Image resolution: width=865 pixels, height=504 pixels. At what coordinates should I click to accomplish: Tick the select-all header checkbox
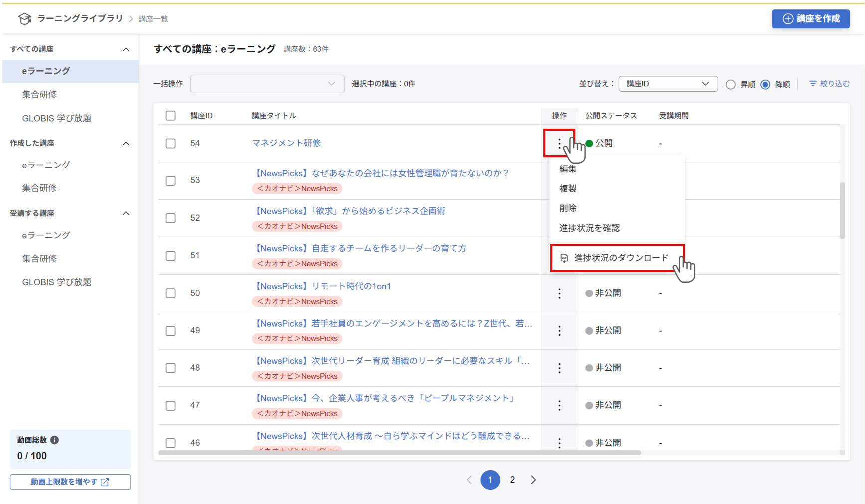pyautogui.click(x=171, y=116)
